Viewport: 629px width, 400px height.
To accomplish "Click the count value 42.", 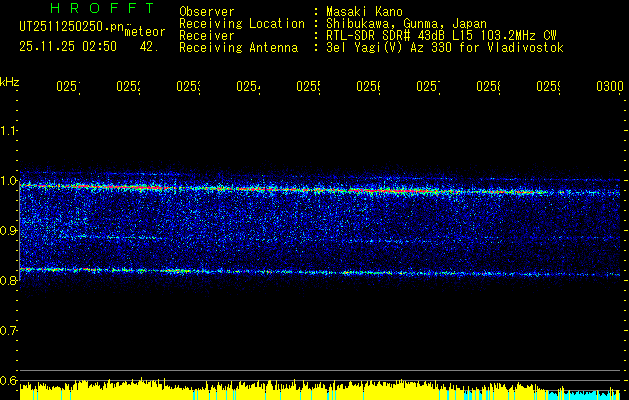I will [149, 47].
